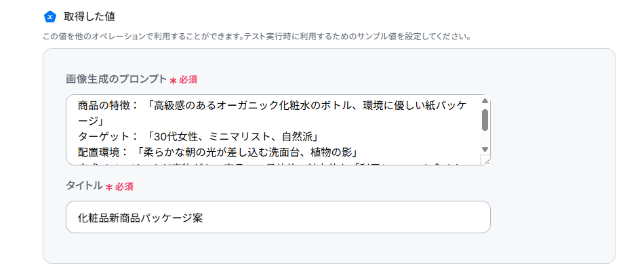This screenshot has height=276, width=644.
Task: Click the 画像生成のプロンプト field label
Action: pos(116,79)
